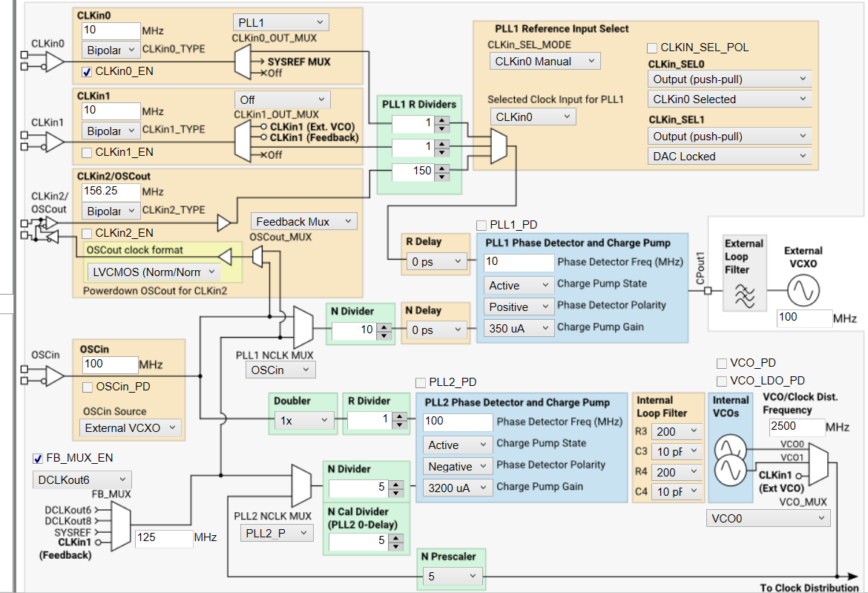Click the External VCXO sine wave symbol

coord(803,291)
